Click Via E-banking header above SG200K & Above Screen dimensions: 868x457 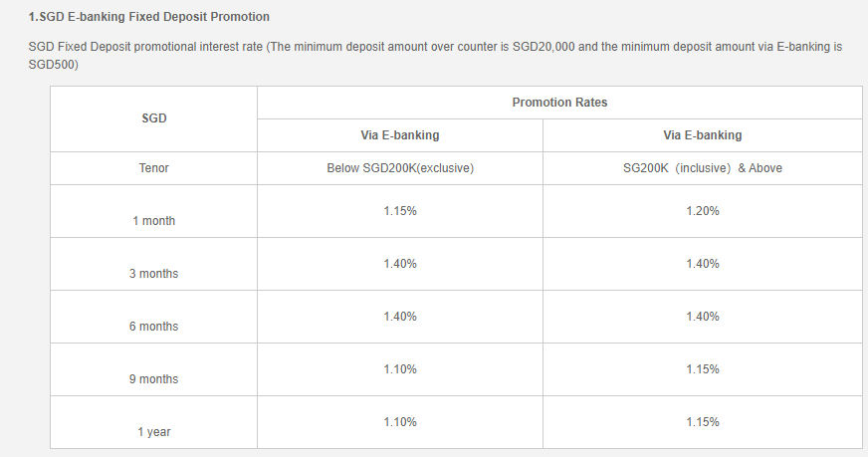[702, 135]
